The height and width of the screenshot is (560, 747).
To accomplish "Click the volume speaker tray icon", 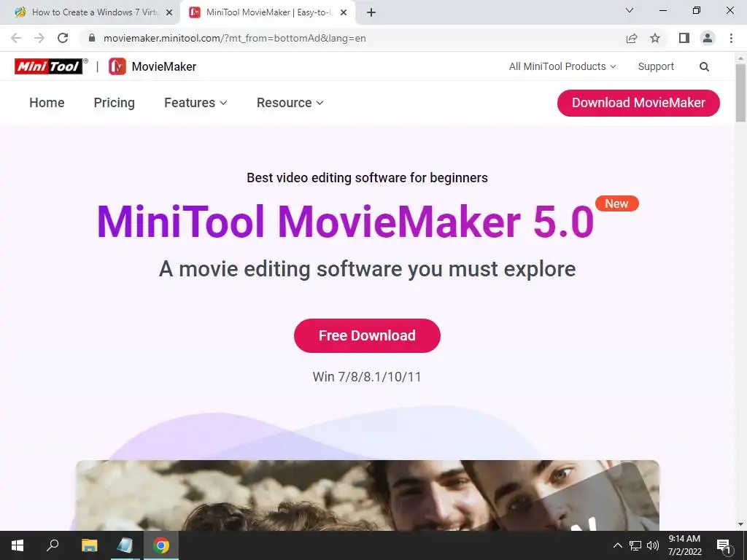I will click(653, 545).
